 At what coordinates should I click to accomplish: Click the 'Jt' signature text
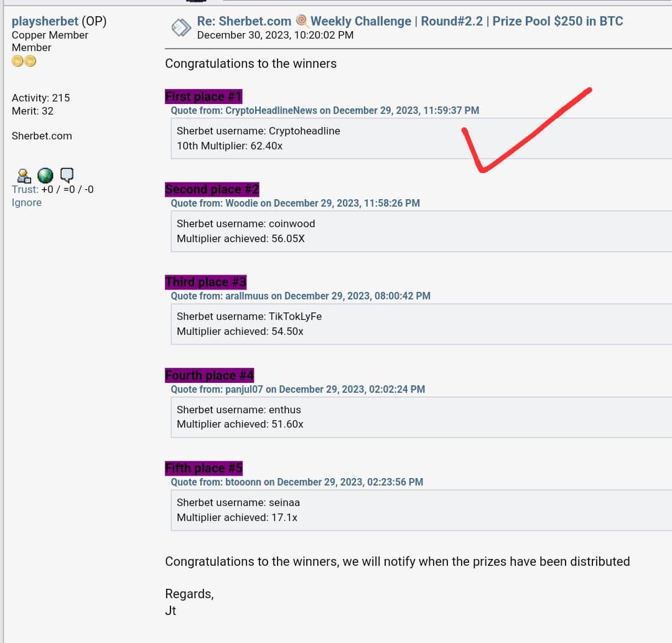pyautogui.click(x=170, y=611)
